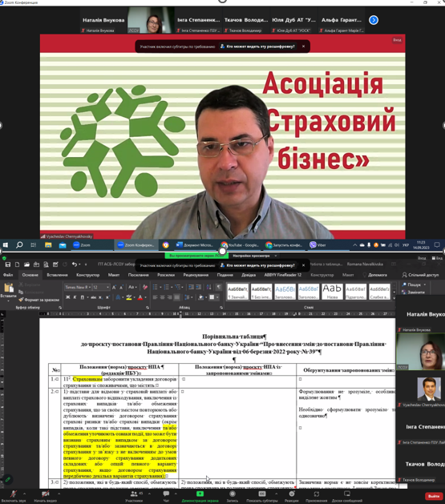Open 'YouTube - Google' Chrome taskbar item

(x=241, y=245)
